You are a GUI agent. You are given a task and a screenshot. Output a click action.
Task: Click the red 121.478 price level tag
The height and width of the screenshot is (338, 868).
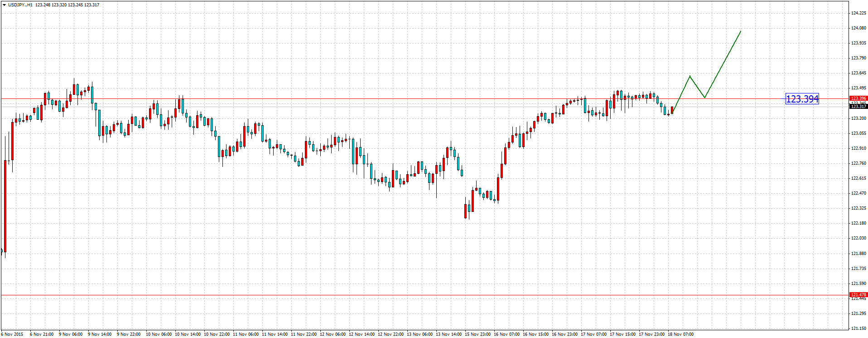click(858, 295)
